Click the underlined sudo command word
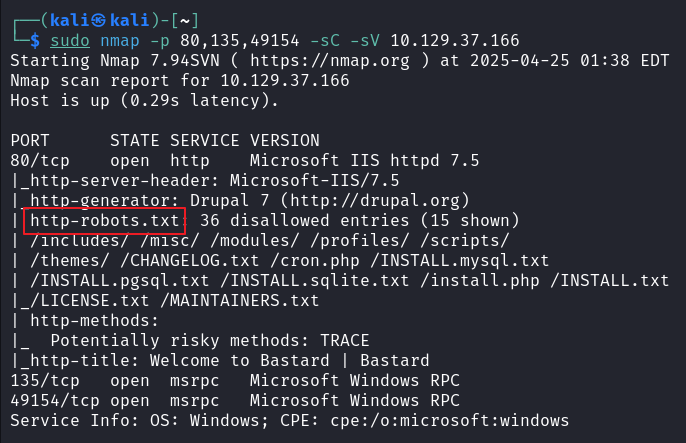686x443 pixels. [70, 41]
